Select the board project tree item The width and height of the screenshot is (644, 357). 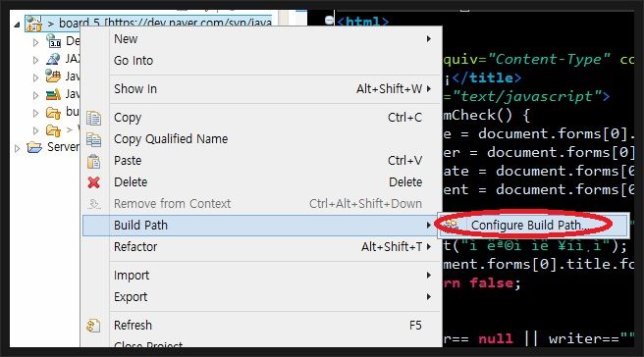(x=148, y=23)
